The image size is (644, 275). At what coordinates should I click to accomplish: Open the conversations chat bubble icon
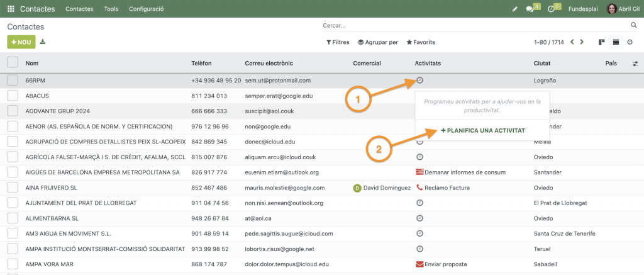[530, 9]
